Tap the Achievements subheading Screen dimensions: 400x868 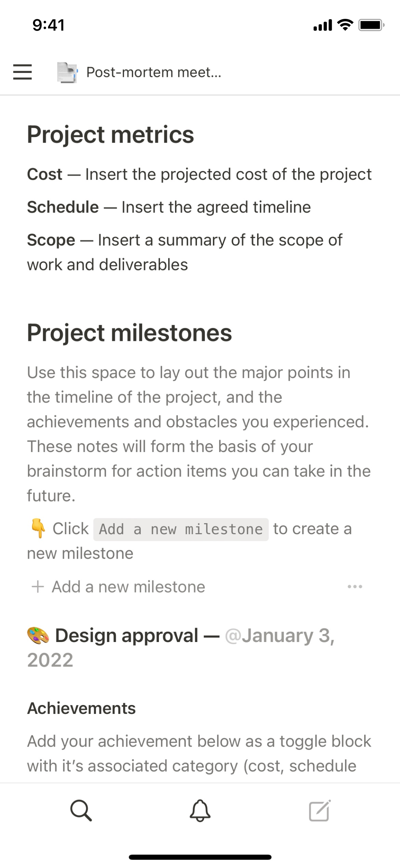point(81,708)
